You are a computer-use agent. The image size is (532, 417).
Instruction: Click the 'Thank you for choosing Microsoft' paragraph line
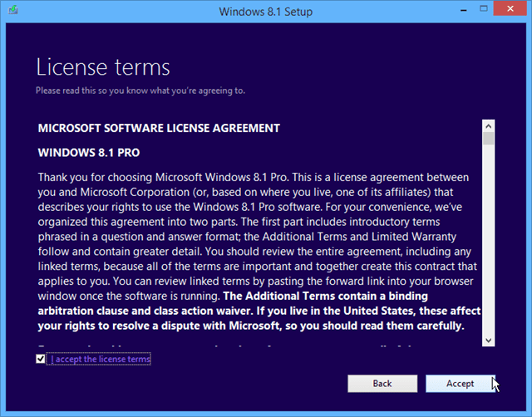pos(253,177)
